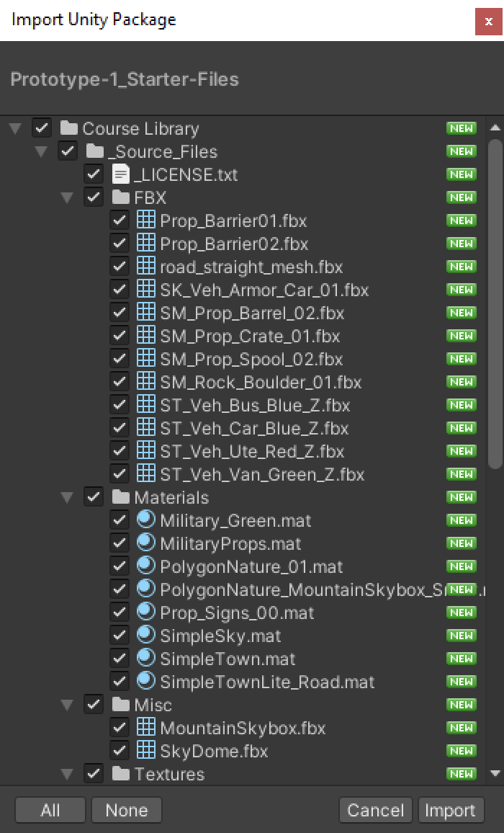The image size is (504, 833).
Task: Collapse the FBX folder
Action: [x=67, y=197]
